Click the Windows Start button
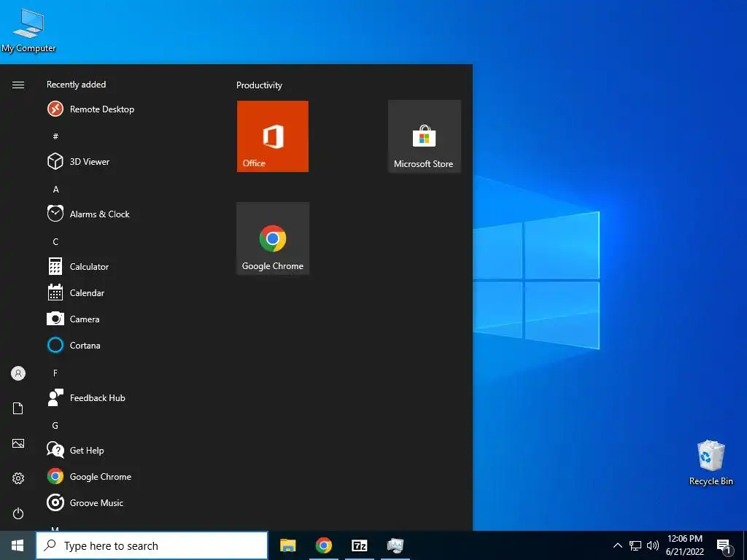 click(x=18, y=545)
